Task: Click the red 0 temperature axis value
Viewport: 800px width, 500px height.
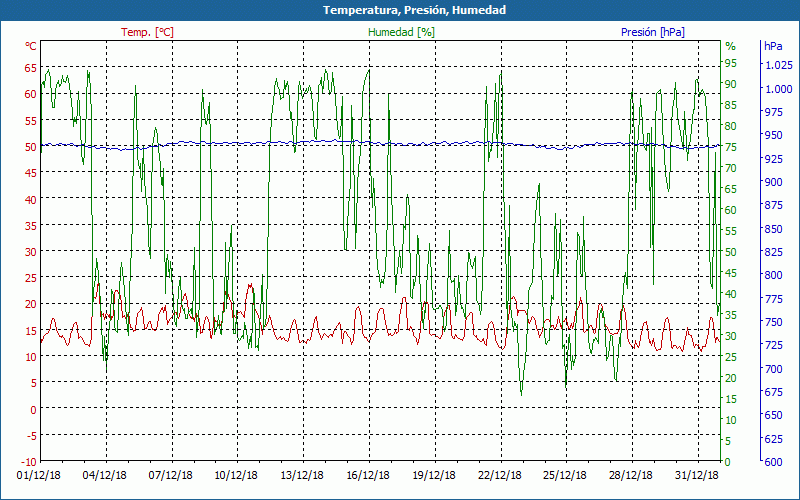Action: 34,410
